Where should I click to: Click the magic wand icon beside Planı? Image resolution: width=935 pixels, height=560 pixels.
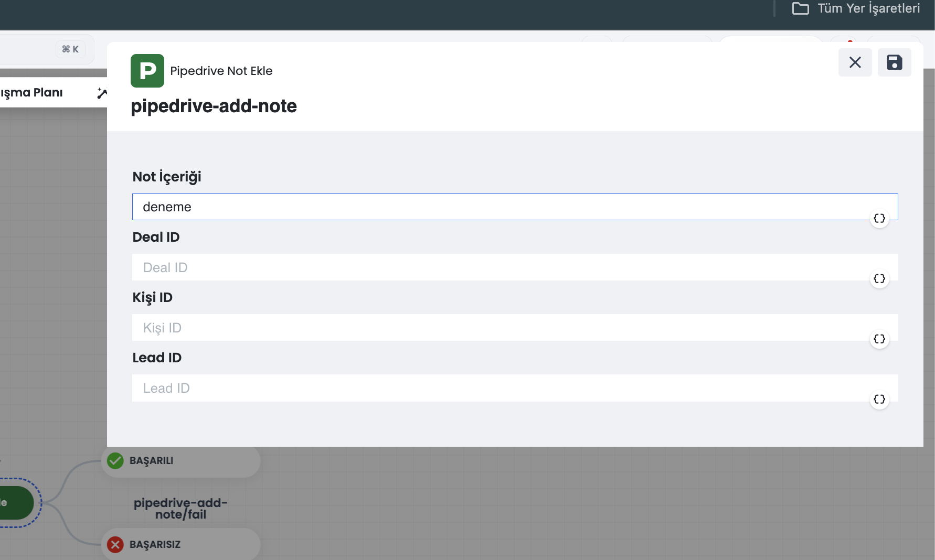pos(102,93)
